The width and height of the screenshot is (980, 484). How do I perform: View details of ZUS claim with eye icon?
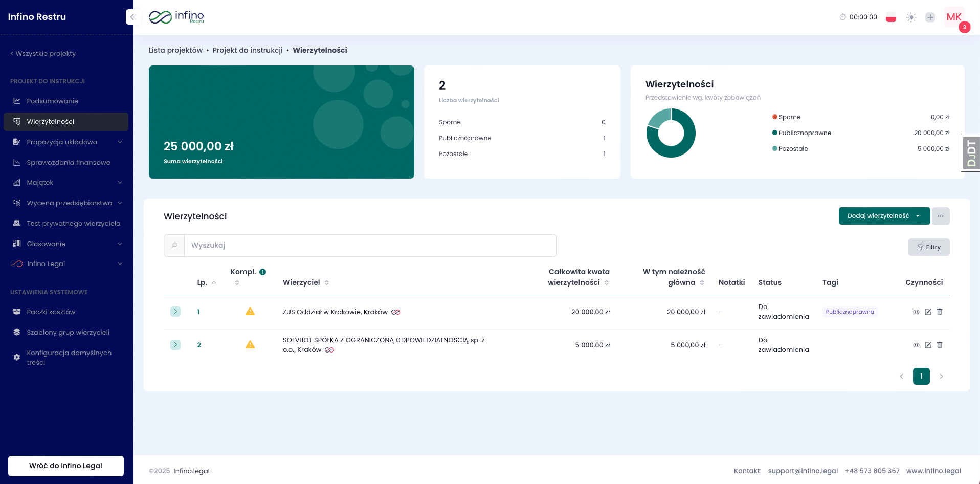point(916,312)
